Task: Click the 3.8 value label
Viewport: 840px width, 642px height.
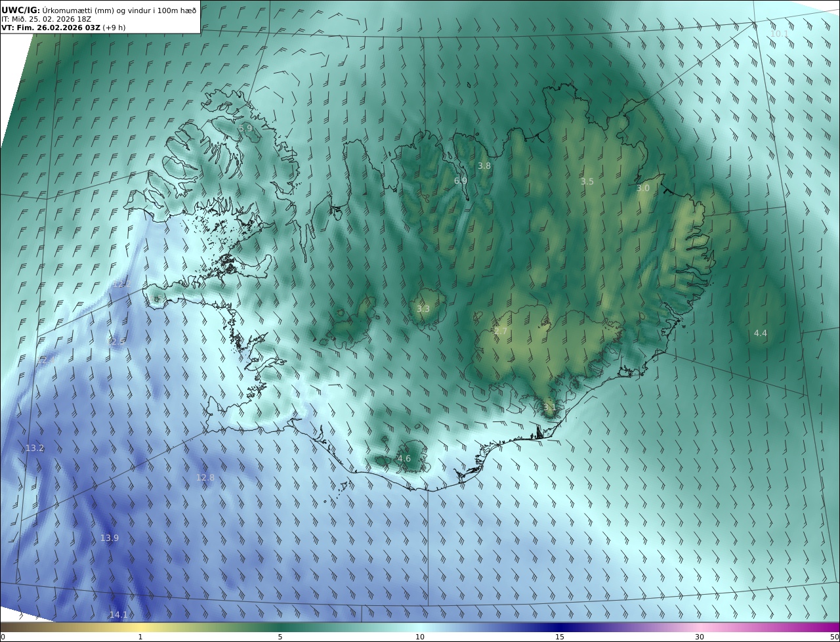Action: 484,166
